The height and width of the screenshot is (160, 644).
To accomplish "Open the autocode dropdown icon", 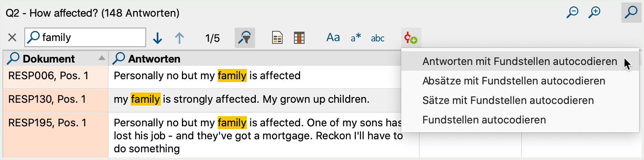I will point(411,38).
